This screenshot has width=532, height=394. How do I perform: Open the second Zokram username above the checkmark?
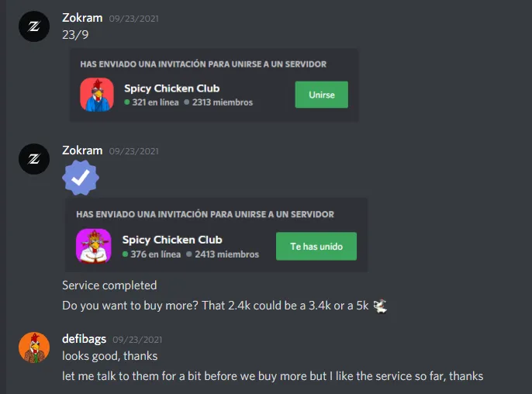click(82, 150)
